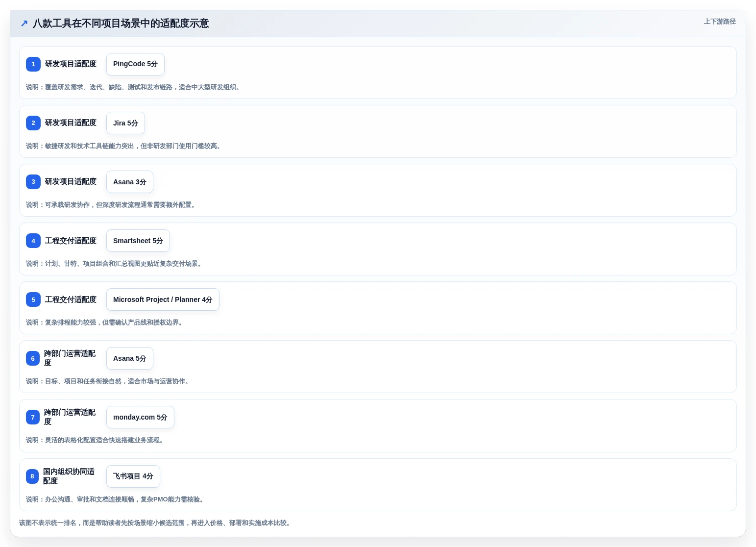The height and width of the screenshot is (547, 756).
Task: Click the number 5 badge for Microsoft Project row
Action: pyautogui.click(x=33, y=299)
